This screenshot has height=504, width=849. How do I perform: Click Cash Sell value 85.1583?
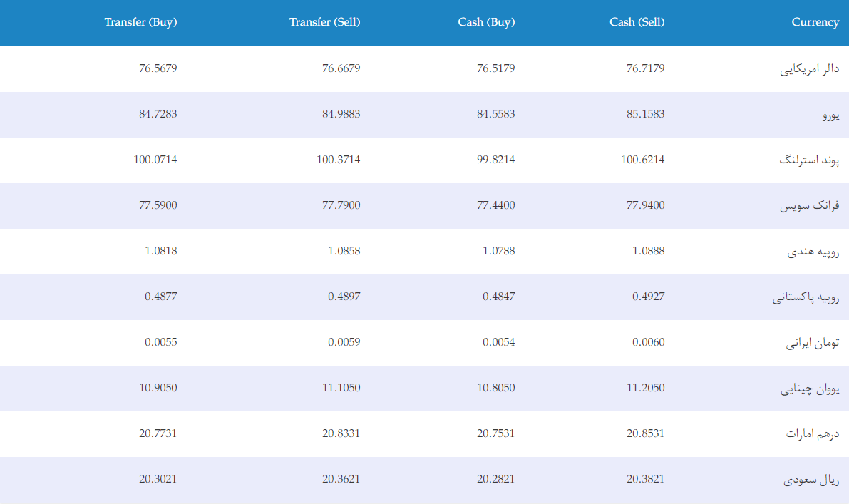click(645, 113)
